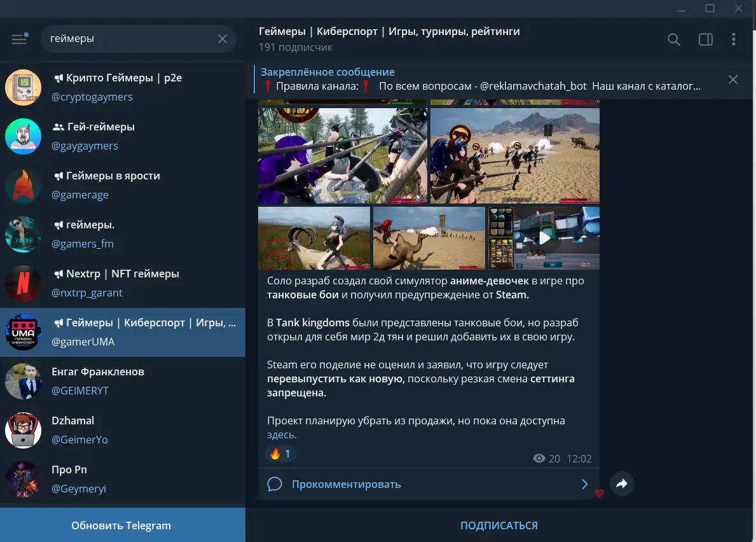Click the геймеры. @gamers_fm avatar
Image resolution: width=756 pixels, height=542 pixels.
(x=23, y=234)
